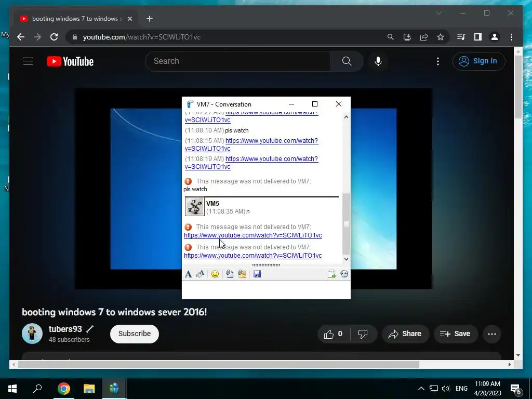The image size is (532, 399).
Task: Open File Explorer from the taskbar
Action: pyautogui.click(x=89, y=389)
